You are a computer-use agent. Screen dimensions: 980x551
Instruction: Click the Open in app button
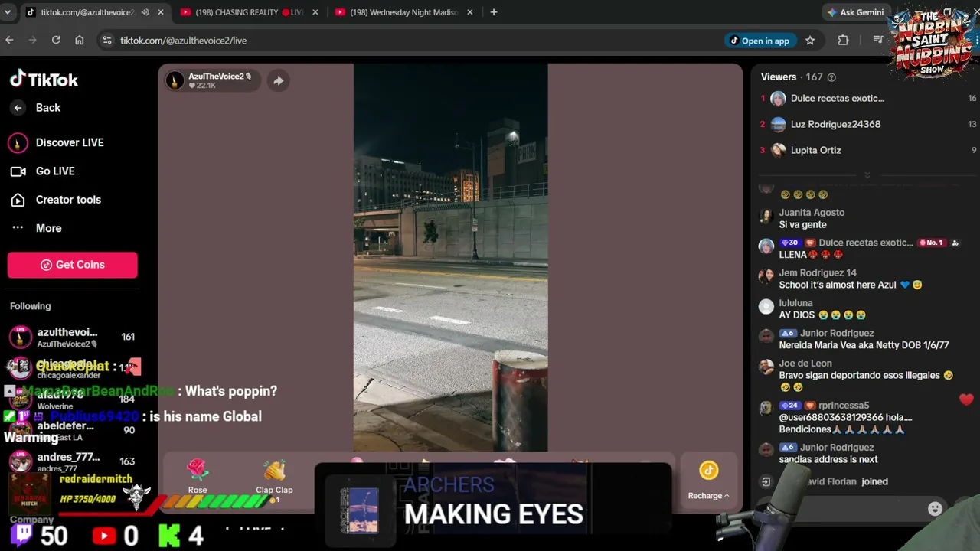tap(759, 41)
